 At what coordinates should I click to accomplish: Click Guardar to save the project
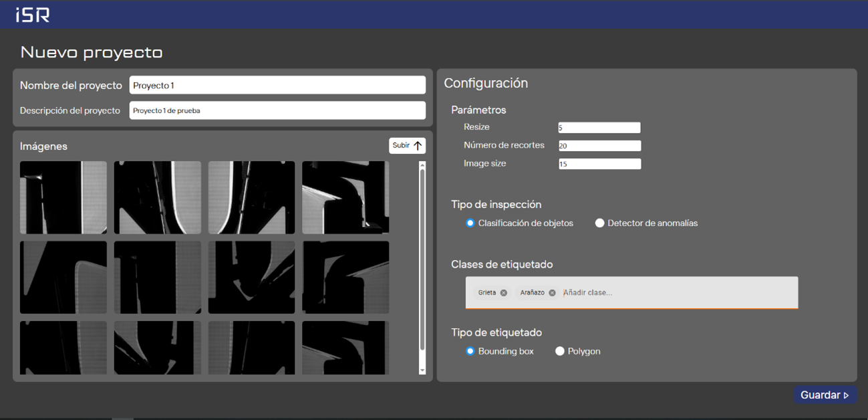(825, 395)
